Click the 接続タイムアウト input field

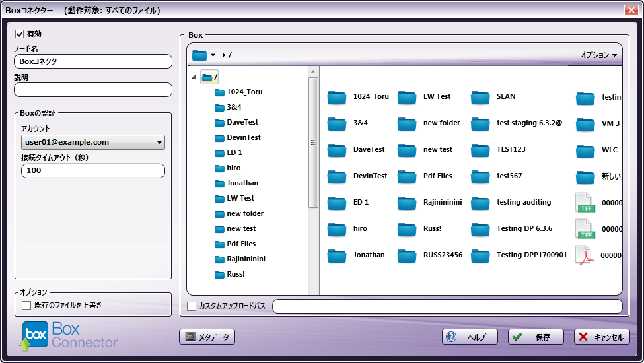[x=93, y=171]
